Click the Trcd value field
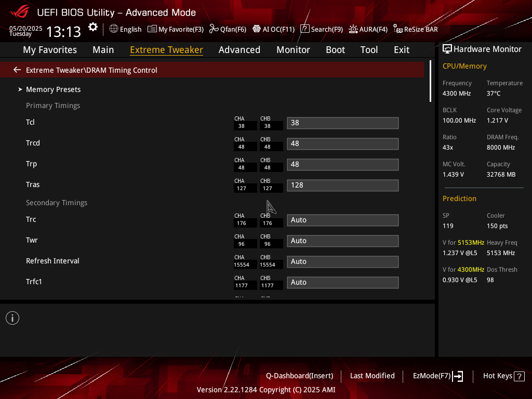Image resolution: width=532 pixels, height=399 pixels. tap(343, 143)
